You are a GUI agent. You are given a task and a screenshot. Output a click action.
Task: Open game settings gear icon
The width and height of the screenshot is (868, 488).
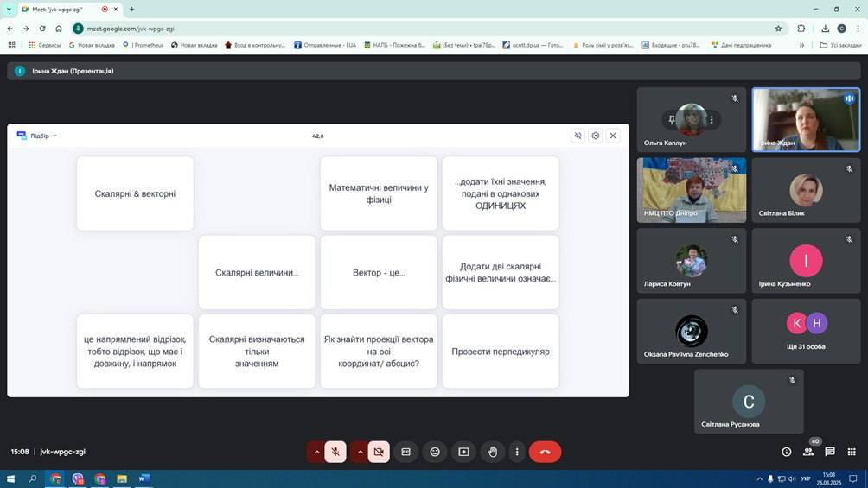click(x=596, y=136)
